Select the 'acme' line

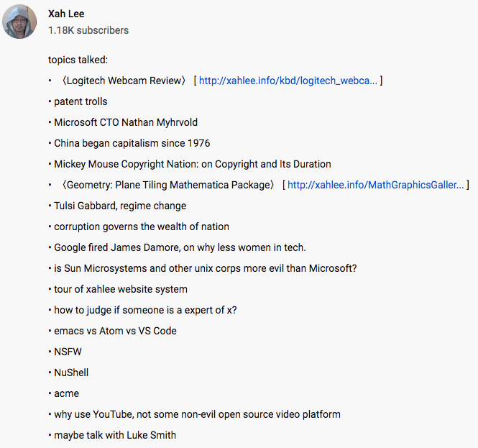(x=64, y=393)
